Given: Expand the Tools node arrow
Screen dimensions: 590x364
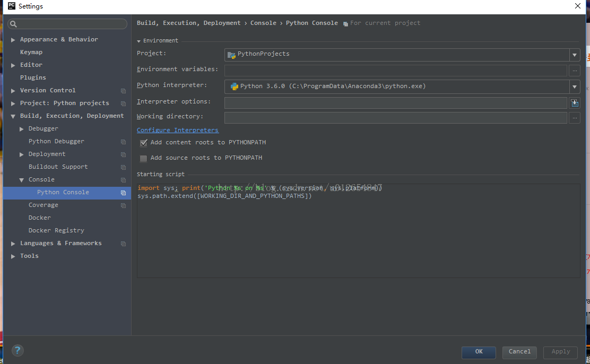Looking at the screenshot, I should click(x=13, y=256).
